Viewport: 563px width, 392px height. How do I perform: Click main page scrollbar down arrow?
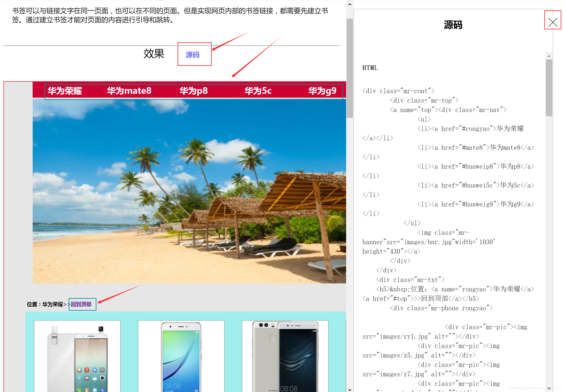350,390
